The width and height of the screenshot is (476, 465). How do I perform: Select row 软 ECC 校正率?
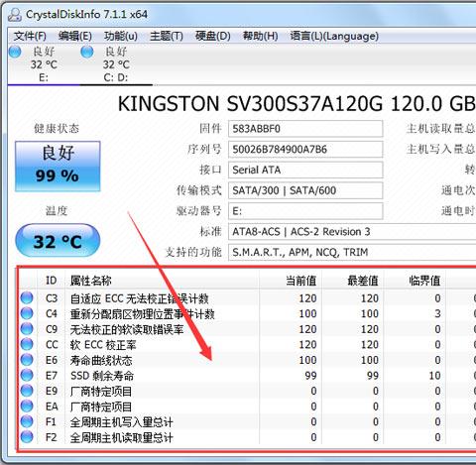(247, 345)
